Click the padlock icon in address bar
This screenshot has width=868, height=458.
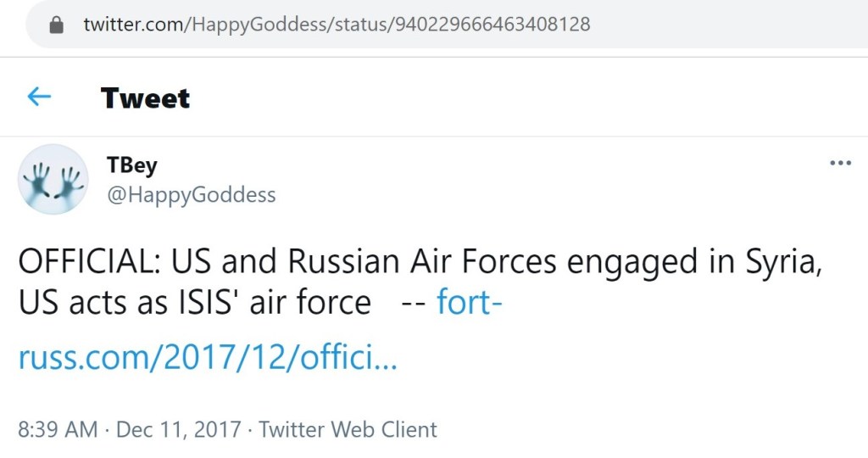[57, 25]
